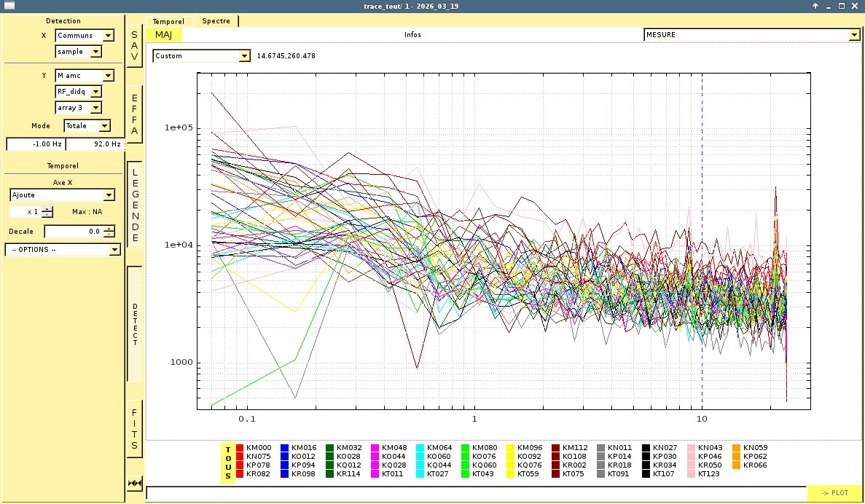Switch to the Temporel tab
865x504 pixels.
[x=169, y=22]
